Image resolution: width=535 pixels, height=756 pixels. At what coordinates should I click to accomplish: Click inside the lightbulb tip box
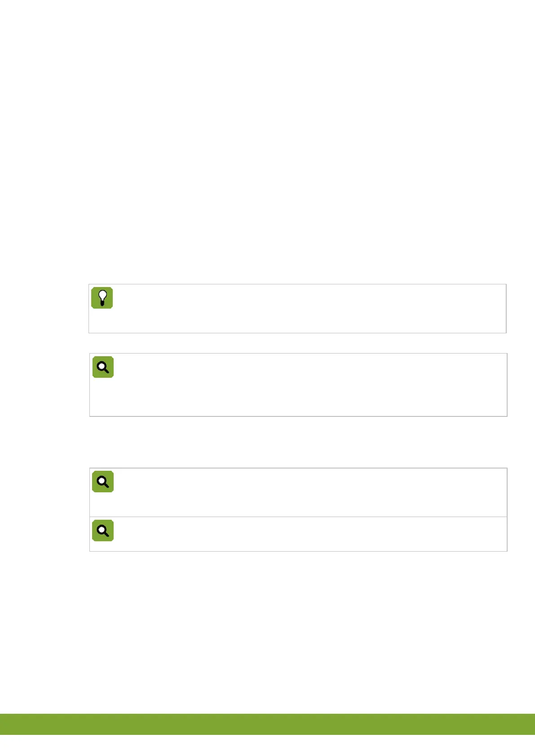pyautogui.click(x=297, y=309)
